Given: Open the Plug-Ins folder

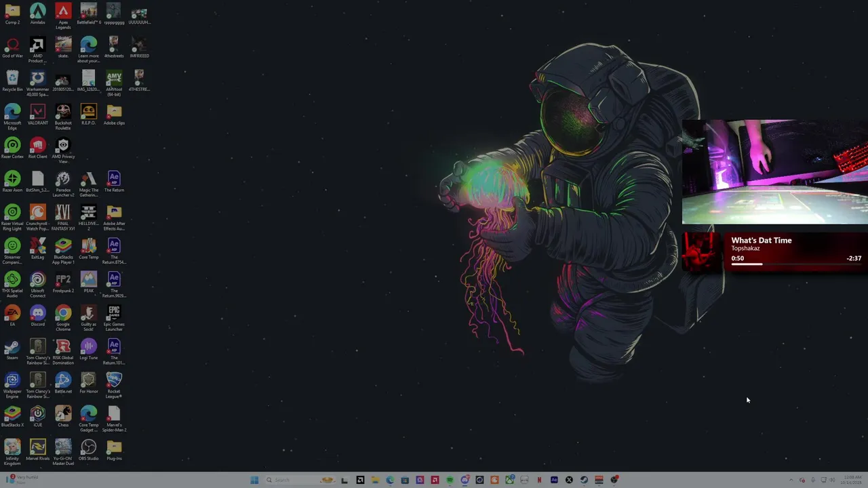Looking at the screenshot, I should pos(114,450).
